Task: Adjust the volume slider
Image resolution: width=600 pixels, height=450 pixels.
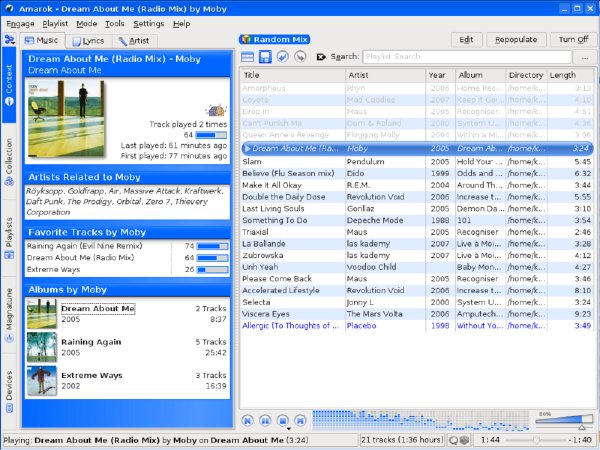Action: pyautogui.click(x=564, y=422)
